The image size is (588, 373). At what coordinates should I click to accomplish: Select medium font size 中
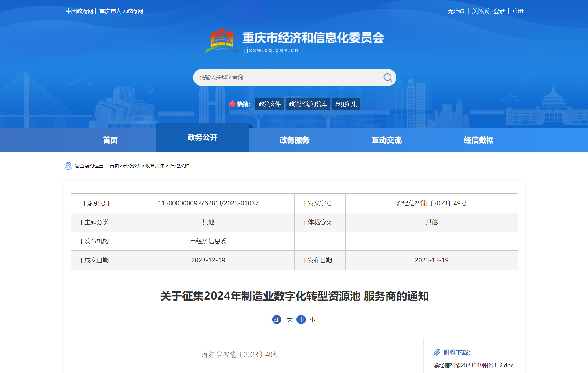point(301,320)
